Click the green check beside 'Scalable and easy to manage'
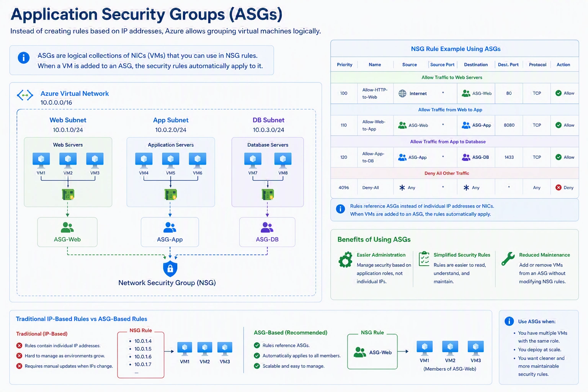This screenshot has width=588, height=392. point(257,366)
